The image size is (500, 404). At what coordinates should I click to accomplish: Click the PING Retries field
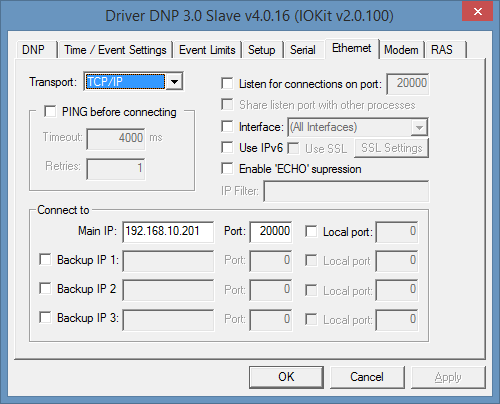coord(116,169)
